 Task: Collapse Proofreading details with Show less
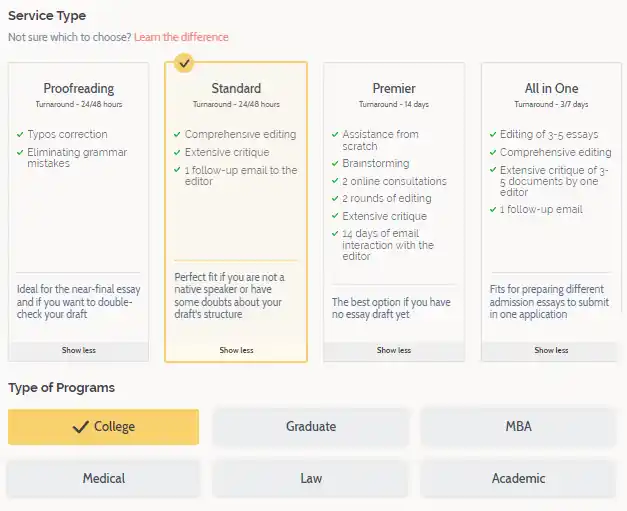coord(79,351)
